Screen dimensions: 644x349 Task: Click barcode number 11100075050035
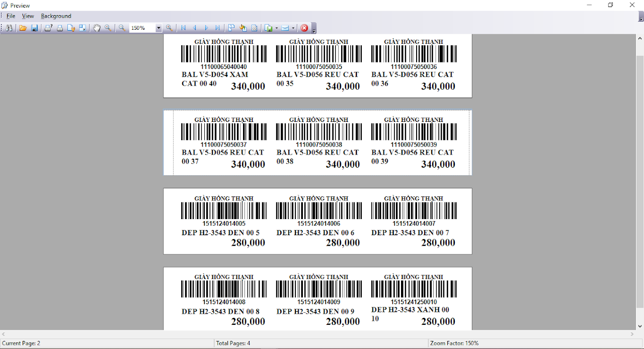point(319,66)
